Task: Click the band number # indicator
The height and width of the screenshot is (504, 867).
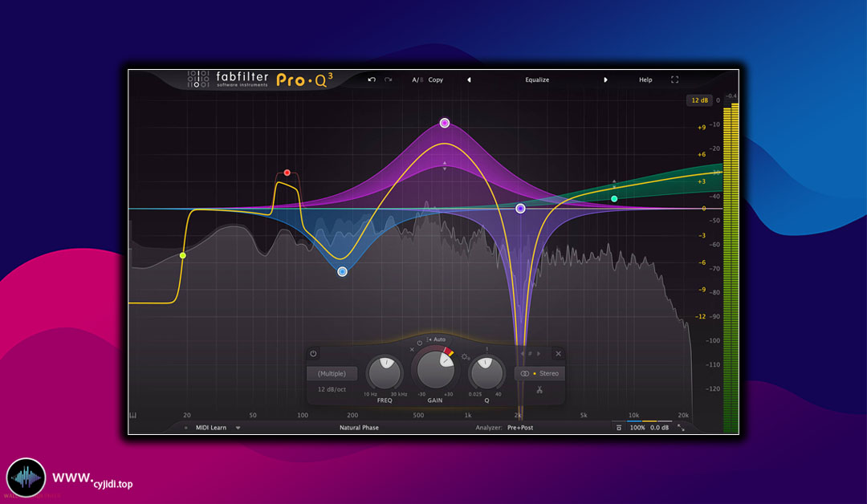Action: point(531,354)
